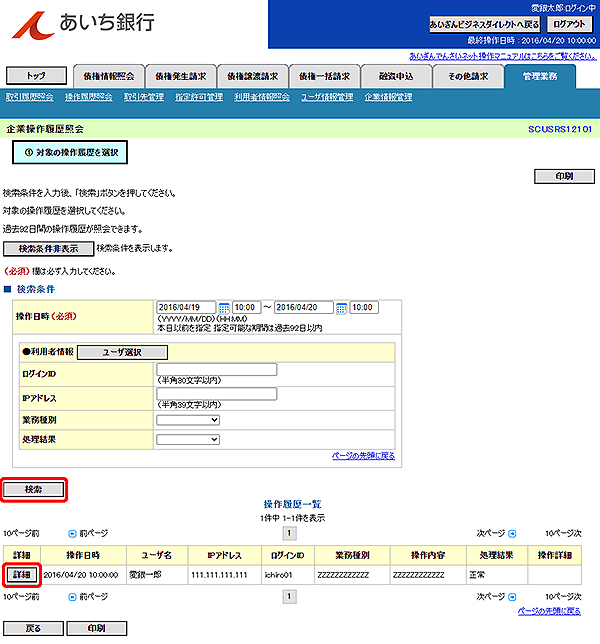Open the 債権情報照会 tab
This screenshot has height=644, width=600.
[x=109, y=76]
